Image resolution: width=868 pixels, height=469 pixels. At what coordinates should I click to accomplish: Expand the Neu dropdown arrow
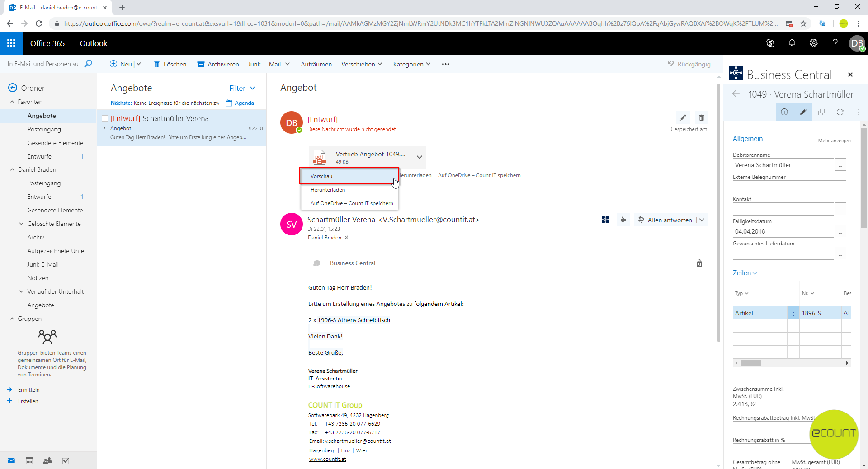tap(139, 64)
